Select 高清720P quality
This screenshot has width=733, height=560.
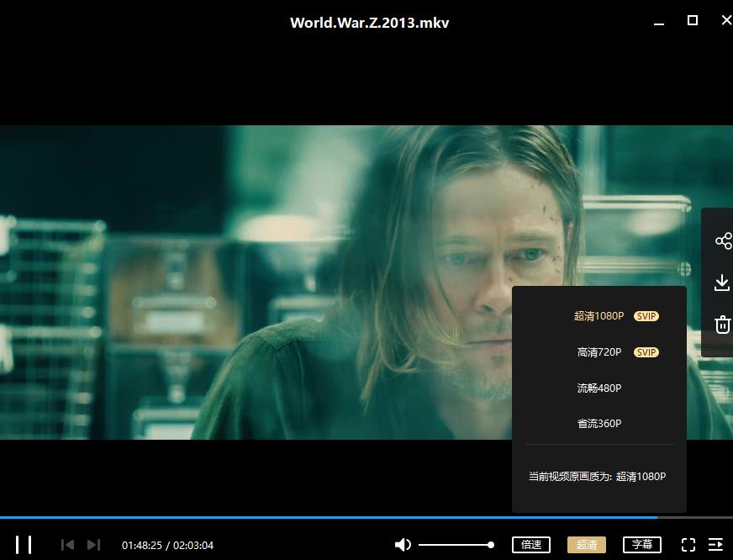[599, 352]
